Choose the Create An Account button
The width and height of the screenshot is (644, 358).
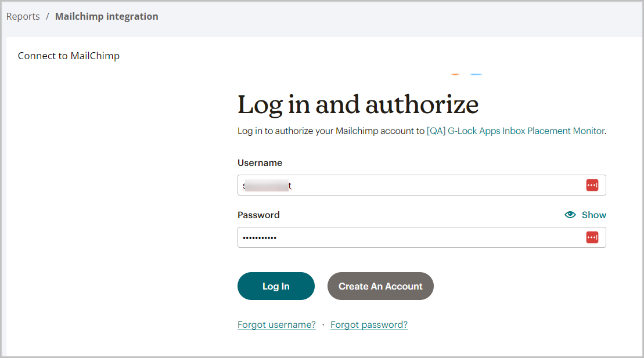click(x=380, y=286)
